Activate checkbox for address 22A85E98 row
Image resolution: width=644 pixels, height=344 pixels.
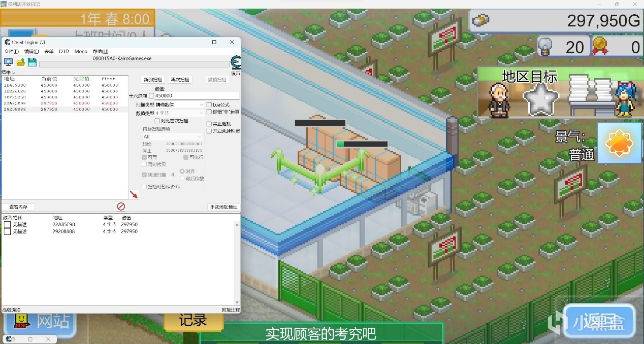coord(7,224)
